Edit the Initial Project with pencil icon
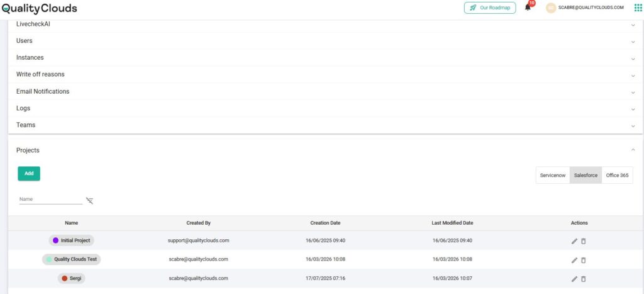This screenshot has height=294, width=644. click(x=574, y=241)
